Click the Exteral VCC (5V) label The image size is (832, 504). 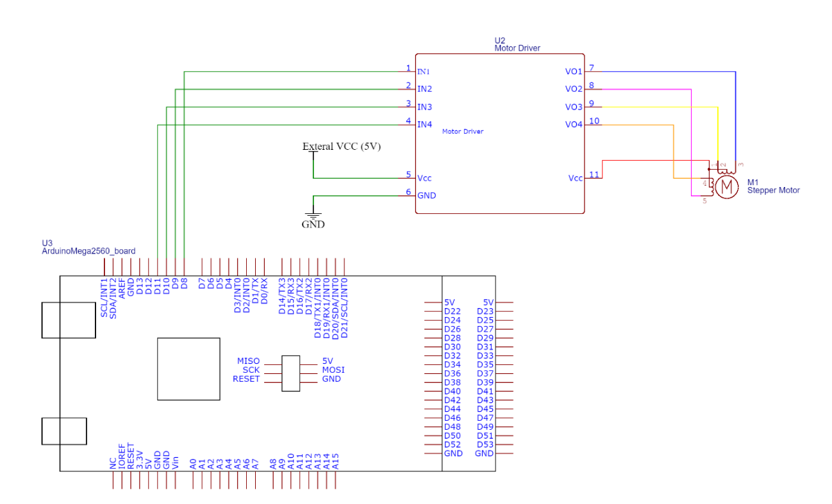(342, 147)
